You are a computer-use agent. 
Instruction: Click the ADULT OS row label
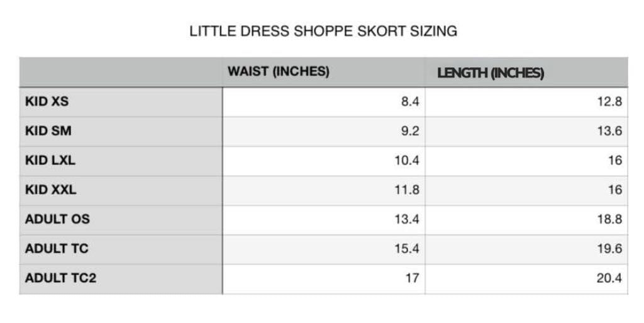point(57,219)
